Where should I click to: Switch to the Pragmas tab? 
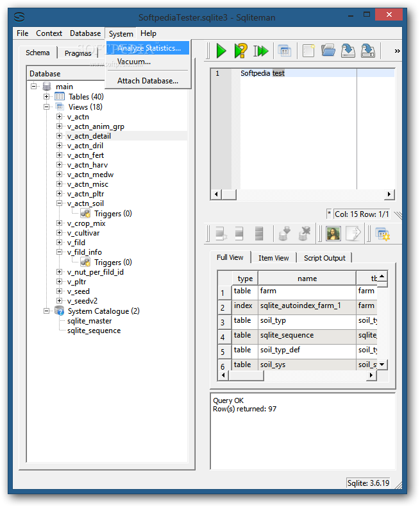pyautogui.click(x=78, y=53)
